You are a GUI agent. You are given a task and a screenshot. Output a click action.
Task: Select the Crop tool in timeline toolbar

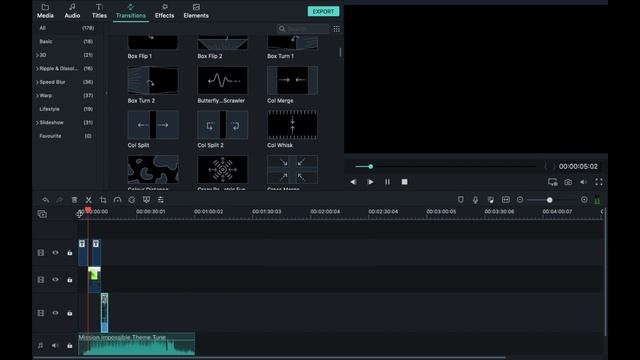point(103,200)
